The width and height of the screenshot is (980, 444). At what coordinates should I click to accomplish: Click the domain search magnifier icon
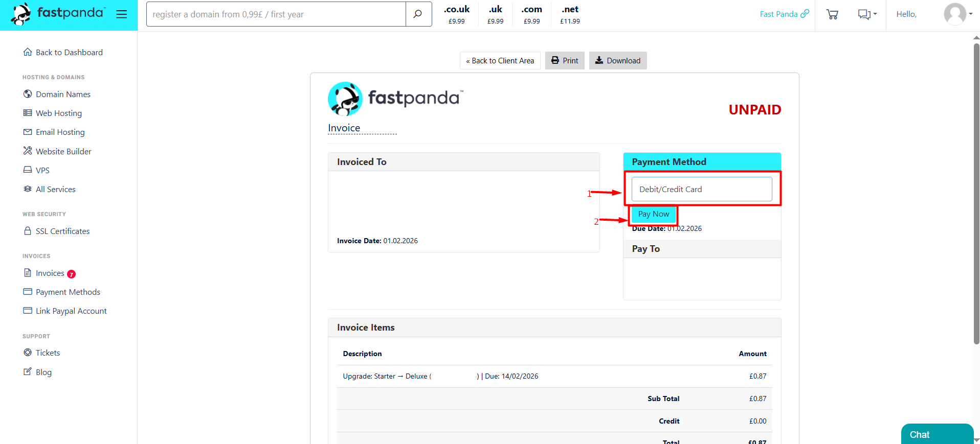418,14
